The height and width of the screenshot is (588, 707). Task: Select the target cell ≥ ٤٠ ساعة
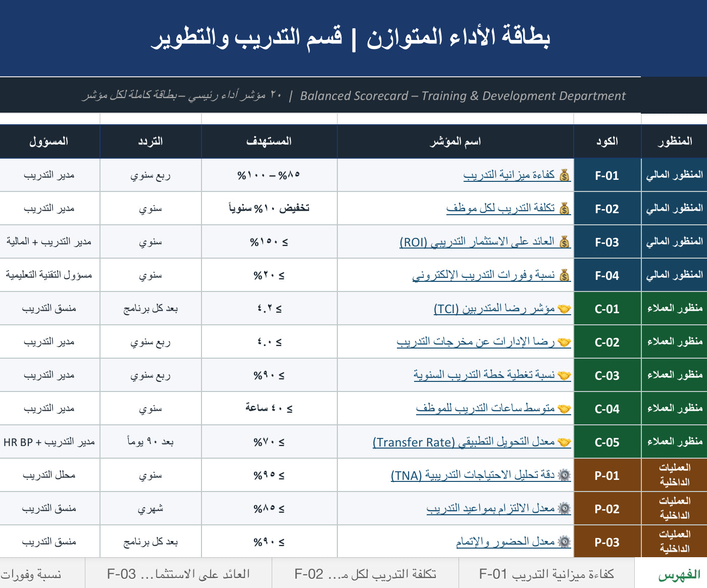269,409
